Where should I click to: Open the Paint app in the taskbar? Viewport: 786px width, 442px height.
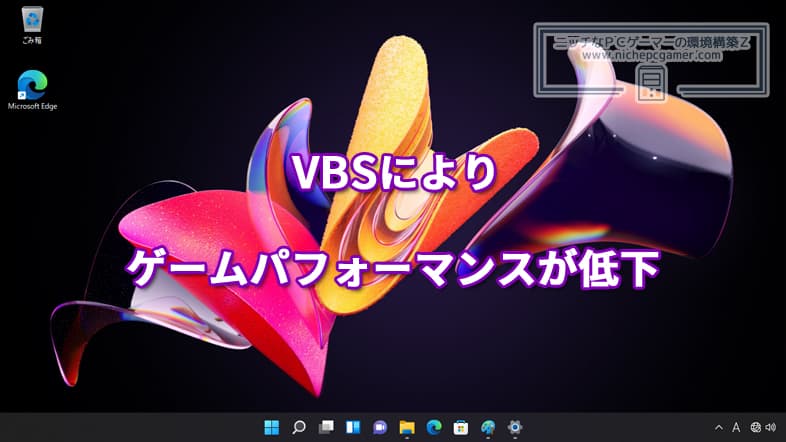point(488,427)
